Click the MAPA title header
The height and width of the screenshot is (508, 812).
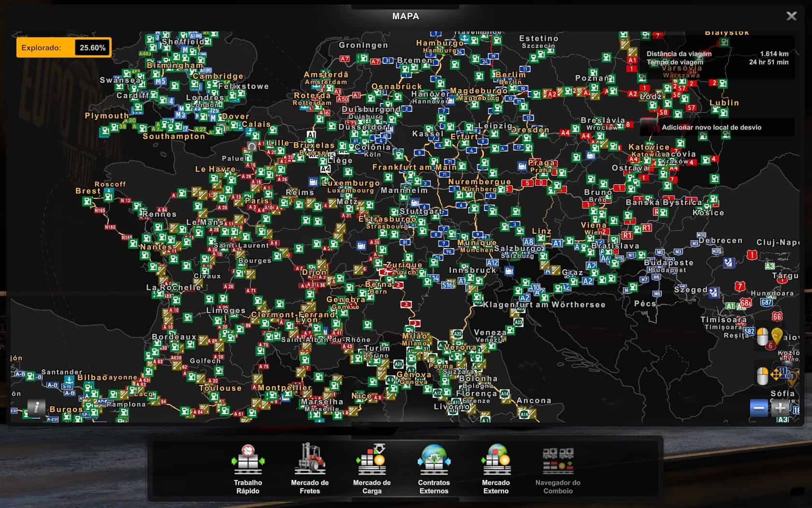pos(406,16)
